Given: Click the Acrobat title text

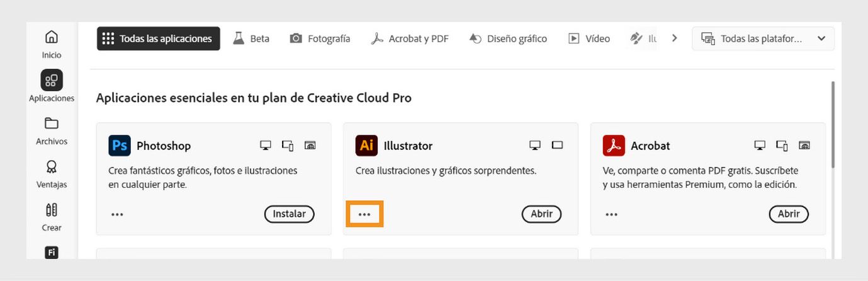Looking at the screenshot, I should coord(651,146).
